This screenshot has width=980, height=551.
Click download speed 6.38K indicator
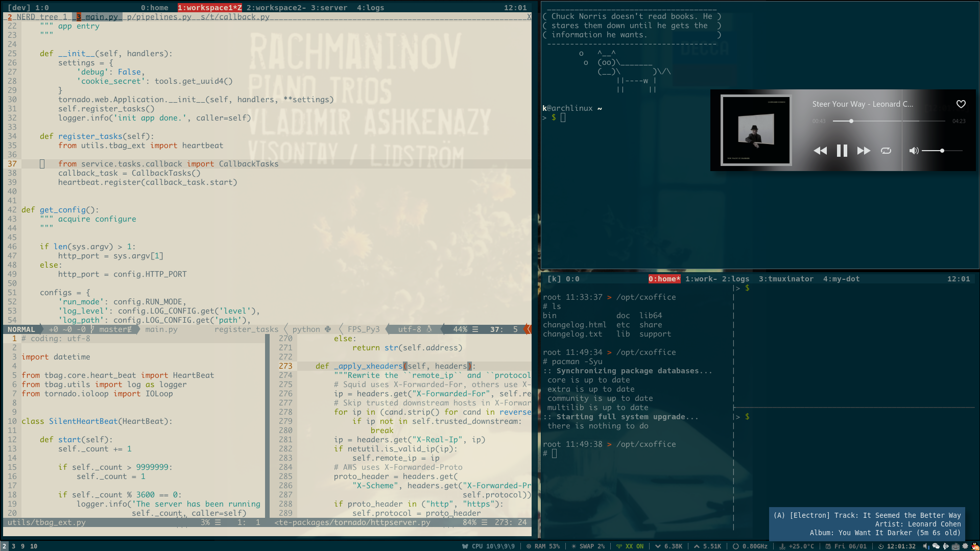tap(668, 546)
